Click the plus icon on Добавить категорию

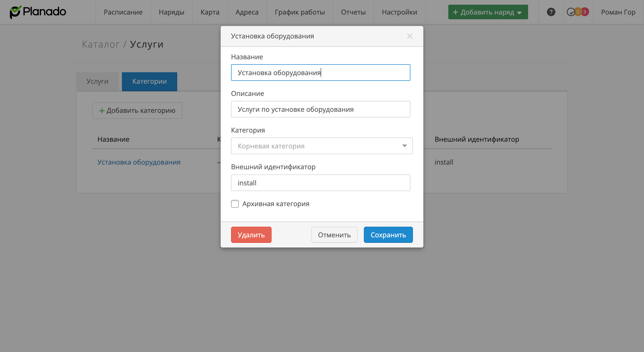102,111
